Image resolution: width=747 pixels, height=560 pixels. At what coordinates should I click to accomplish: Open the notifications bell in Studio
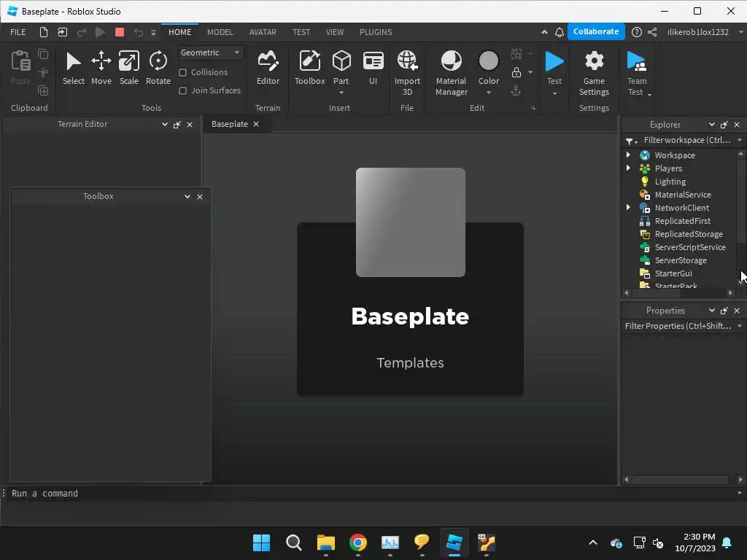[x=560, y=32]
